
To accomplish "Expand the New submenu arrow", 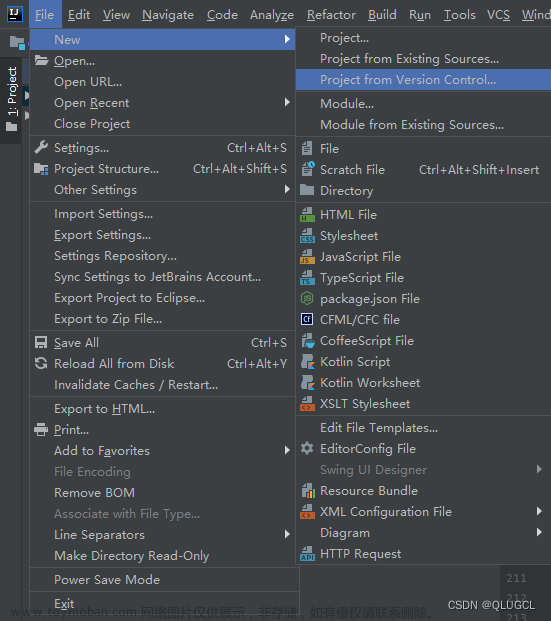I will tap(287, 39).
